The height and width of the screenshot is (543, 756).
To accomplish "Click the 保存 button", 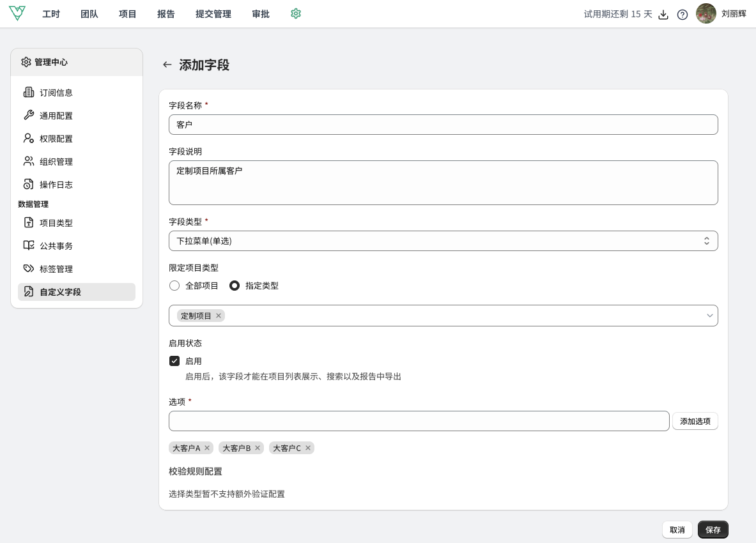I will click(713, 530).
